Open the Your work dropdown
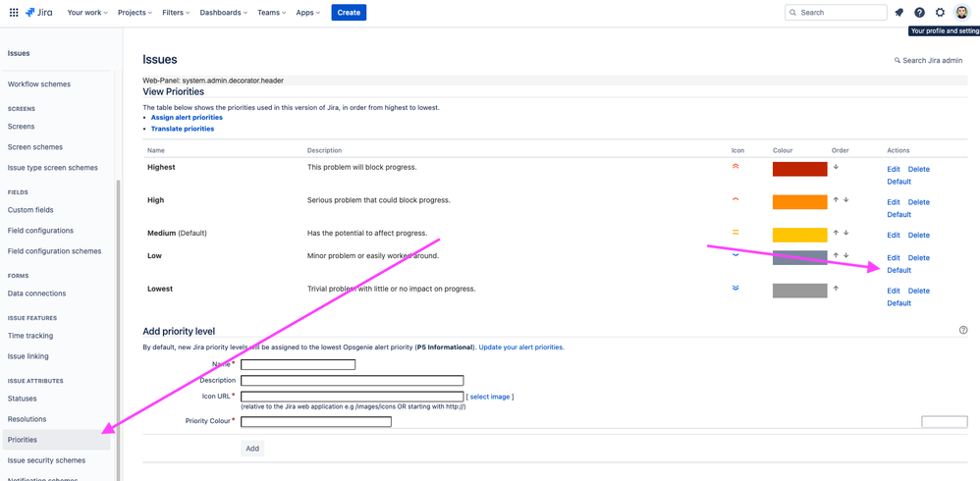The width and height of the screenshot is (980, 481). [87, 13]
